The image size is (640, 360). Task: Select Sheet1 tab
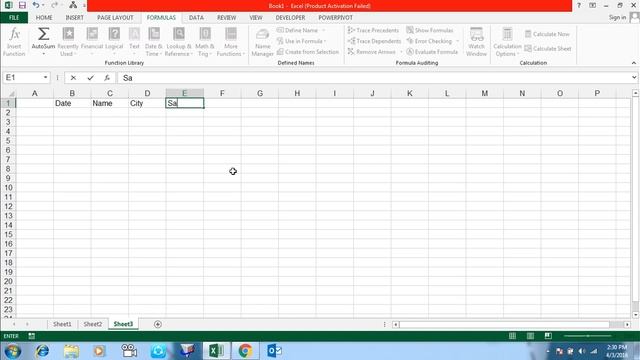62,324
